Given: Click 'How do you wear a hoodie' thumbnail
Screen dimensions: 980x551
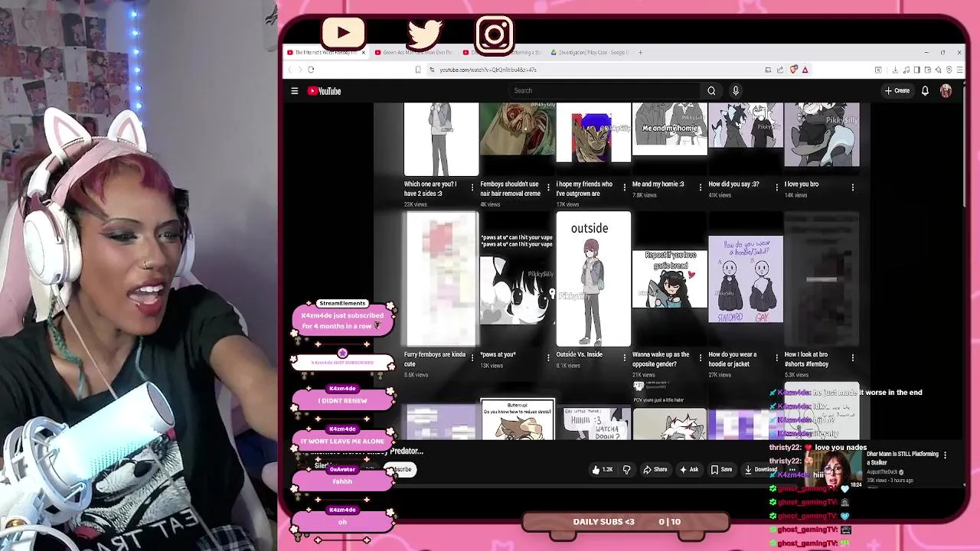Looking at the screenshot, I should (x=746, y=279).
